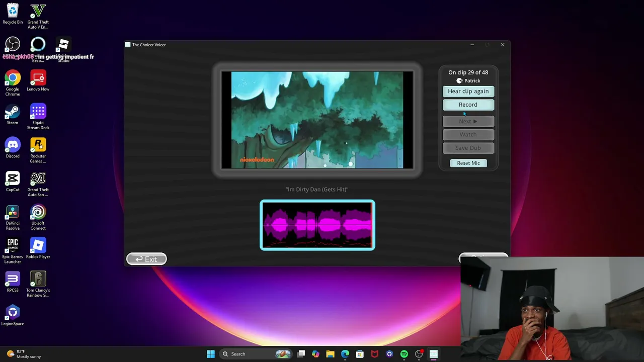The width and height of the screenshot is (644, 362).
Task: Select the OBS Studio desktop icon
Action: (13, 48)
